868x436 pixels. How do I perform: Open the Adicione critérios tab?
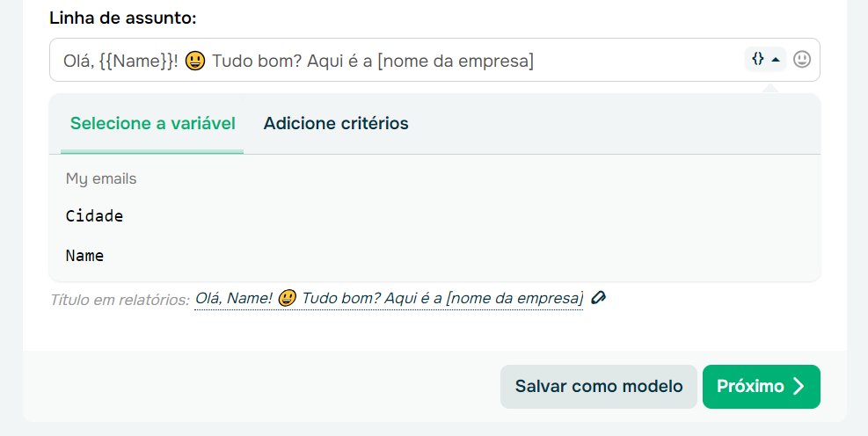(336, 123)
